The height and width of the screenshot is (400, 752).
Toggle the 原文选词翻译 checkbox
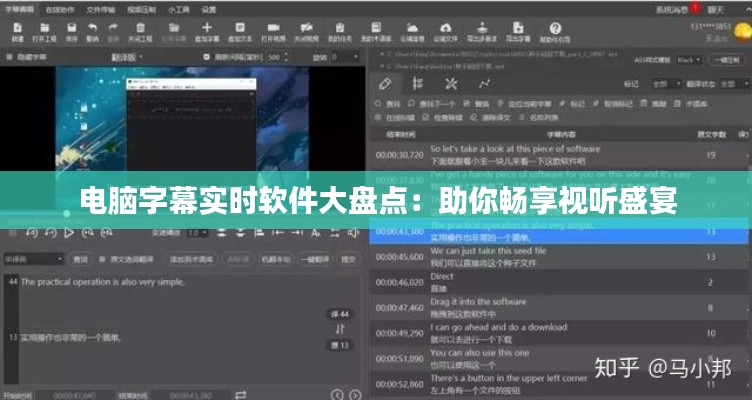click(x=103, y=260)
